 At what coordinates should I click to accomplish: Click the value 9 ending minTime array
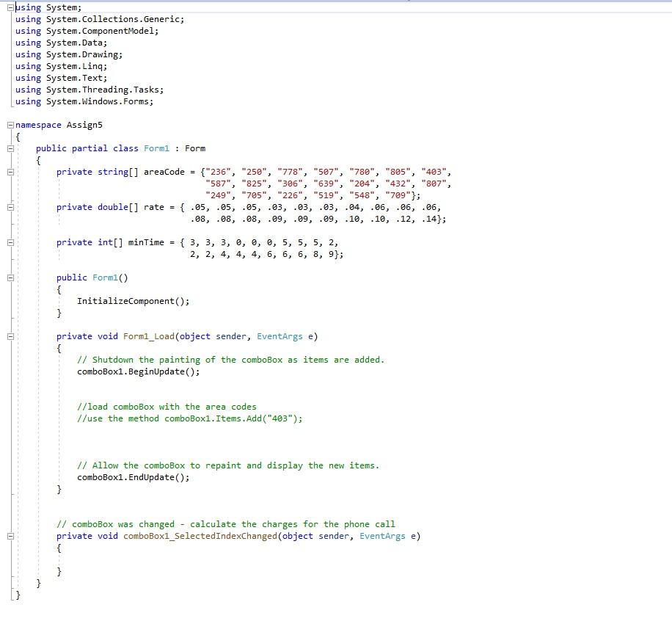332,254
